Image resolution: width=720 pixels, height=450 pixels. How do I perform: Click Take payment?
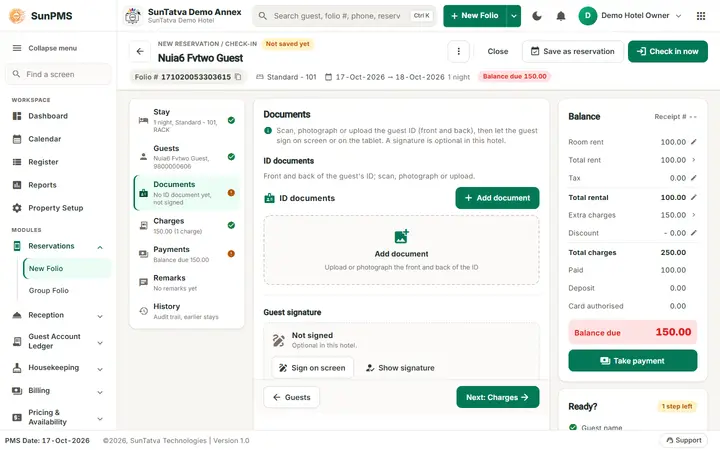click(x=632, y=361)
